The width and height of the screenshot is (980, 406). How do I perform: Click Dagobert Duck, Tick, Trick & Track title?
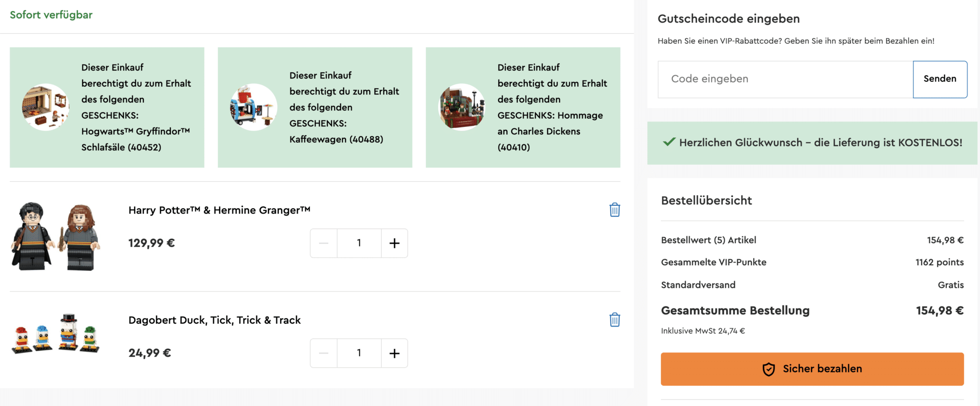coord(214,320)
